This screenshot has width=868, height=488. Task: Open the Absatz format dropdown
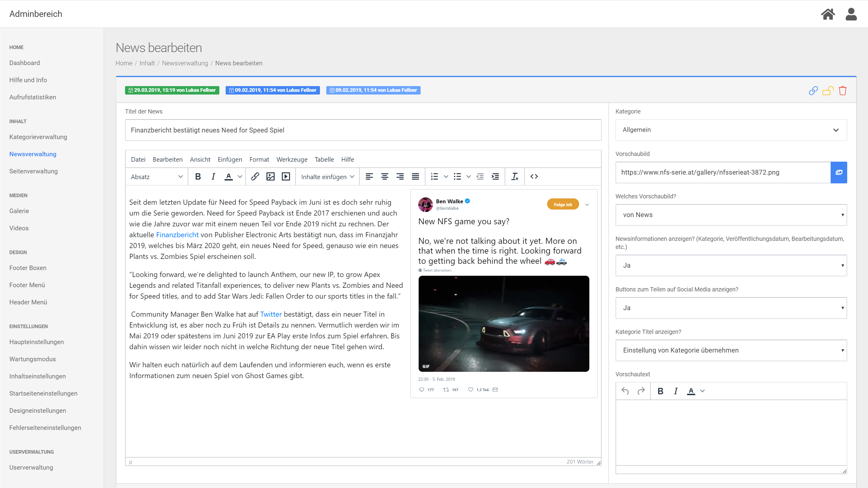click(x=157, y=177)
